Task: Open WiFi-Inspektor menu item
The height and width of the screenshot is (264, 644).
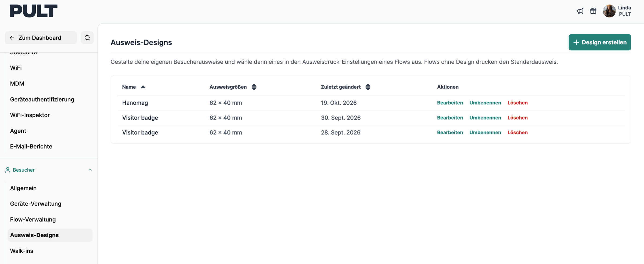Action: pos(30,115)
